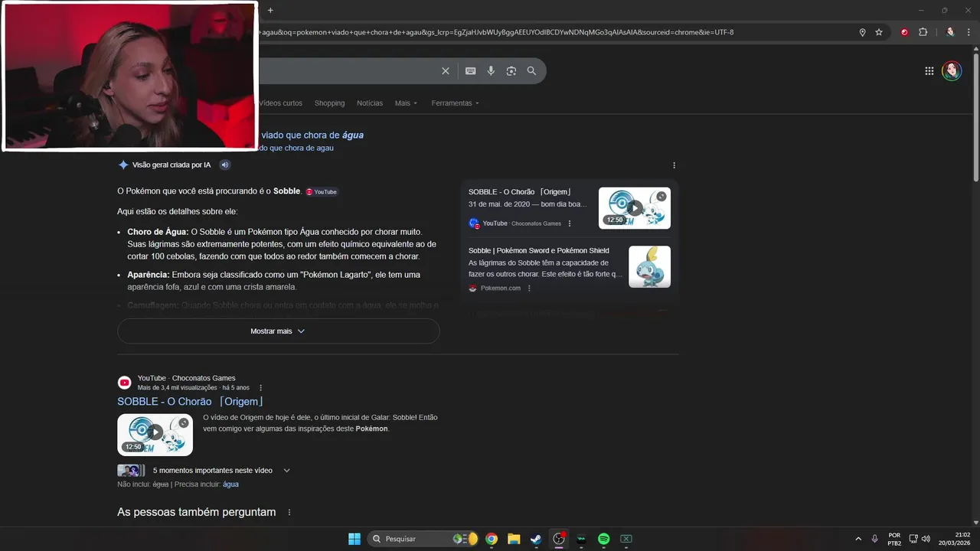Screen dimensions: 980x551
Task: Click the água must-include link
Action: click(230, 484)
